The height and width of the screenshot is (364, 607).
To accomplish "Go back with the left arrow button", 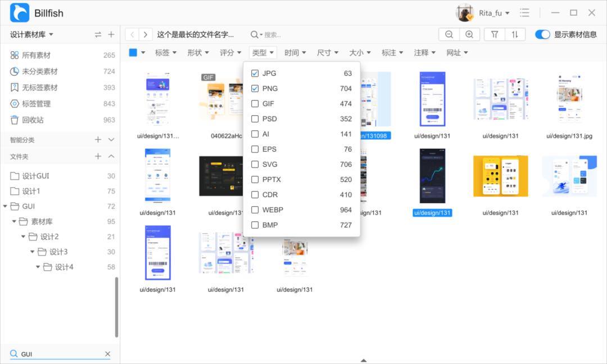I will click(132, 34).
